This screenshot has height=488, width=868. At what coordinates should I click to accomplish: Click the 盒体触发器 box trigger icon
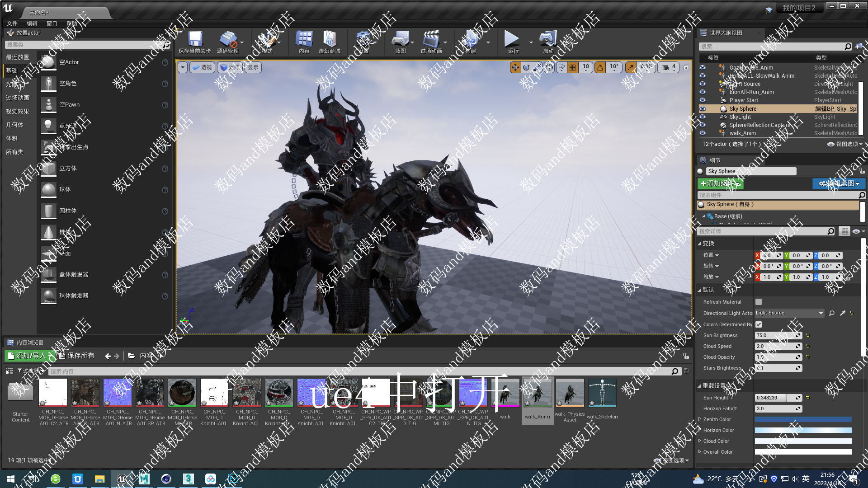tap(48, 275)
